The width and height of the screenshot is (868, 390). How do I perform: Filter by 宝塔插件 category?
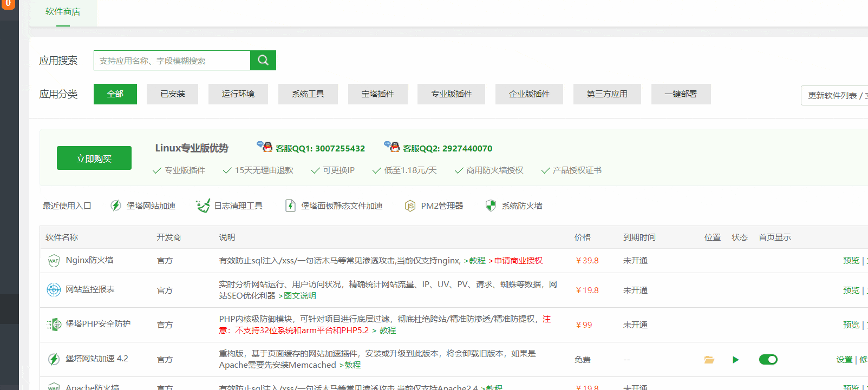(x=378, y=94)
